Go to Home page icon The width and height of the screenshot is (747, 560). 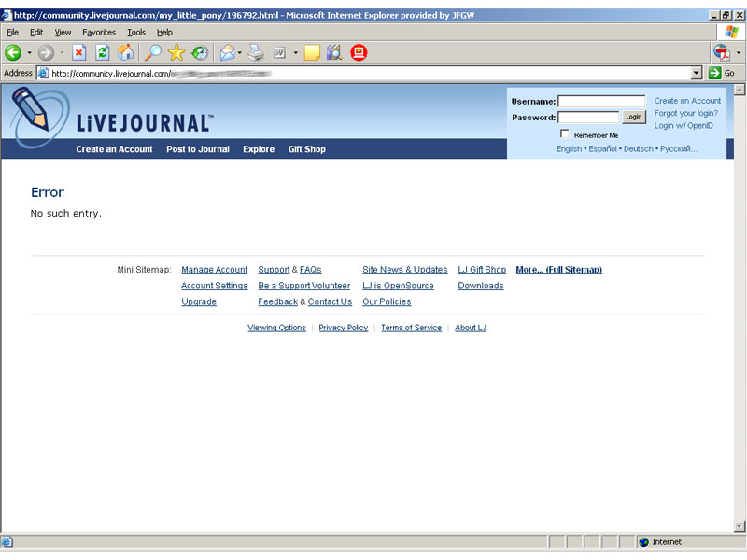125,53
